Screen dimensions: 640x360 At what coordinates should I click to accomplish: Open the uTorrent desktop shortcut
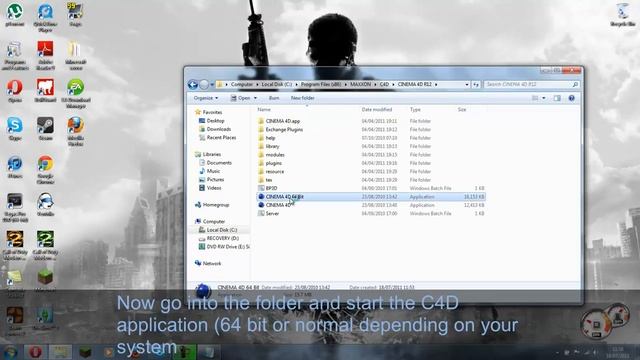(15, 15)
